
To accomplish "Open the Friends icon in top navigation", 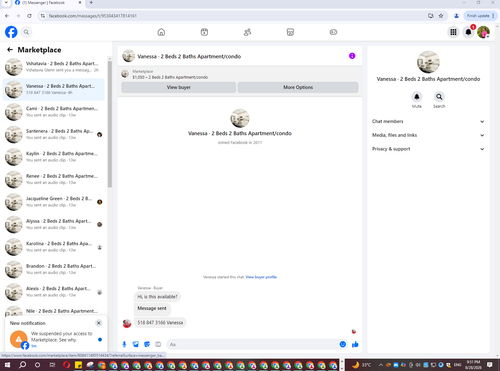I will tap(247, 32).
